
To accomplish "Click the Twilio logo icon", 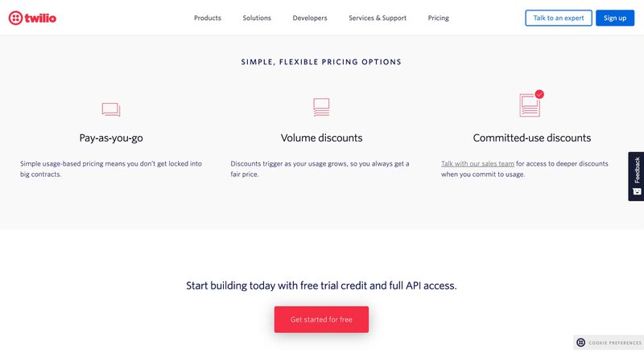I will 14,18.
